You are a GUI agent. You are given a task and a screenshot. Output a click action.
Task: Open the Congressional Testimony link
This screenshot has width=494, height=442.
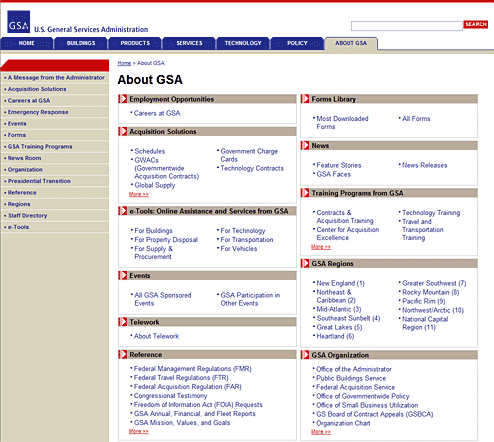click(x=170, y=395)
